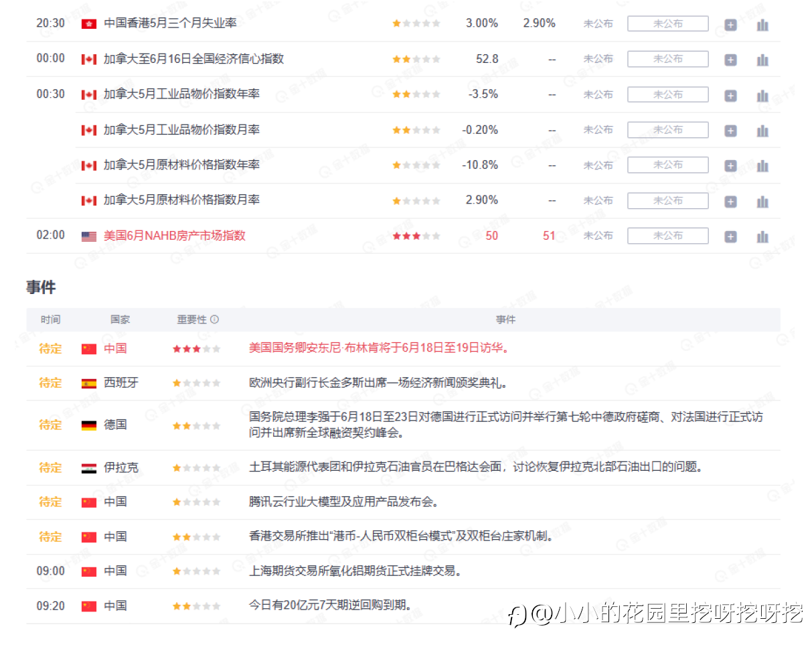Viewport: 812px width, 651px height.
Task: Select 国务院总理李强 Germany visit event text
Action: pyautogui.click(x=505, y=425)
